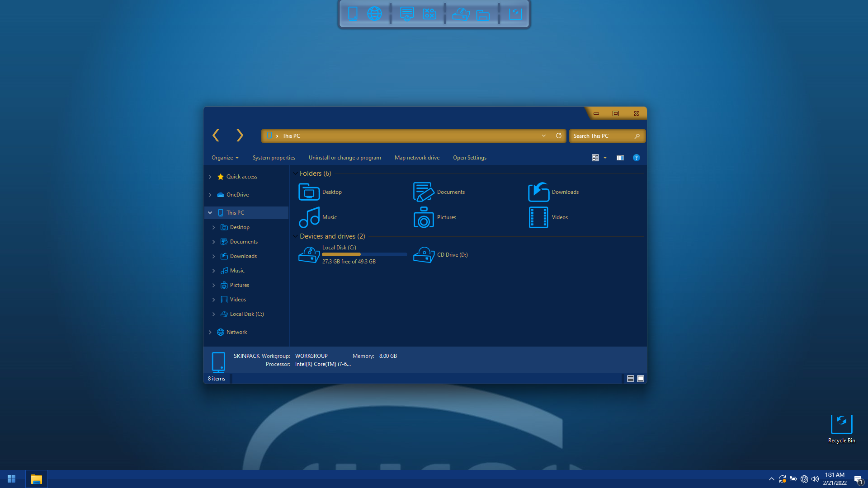Toggle the preview pane button
The width and height of the screenshot is (868, 488).
click(620, 158)
